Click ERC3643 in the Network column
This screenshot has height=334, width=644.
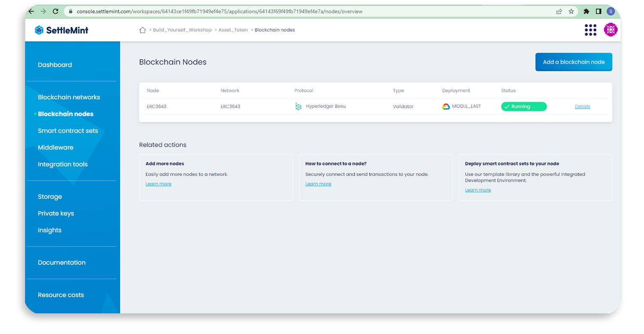click(230, 107)
